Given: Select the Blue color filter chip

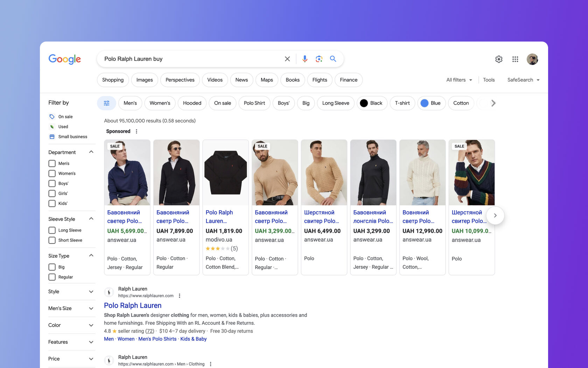Looking at the screenshot, I should coord(432,103).
